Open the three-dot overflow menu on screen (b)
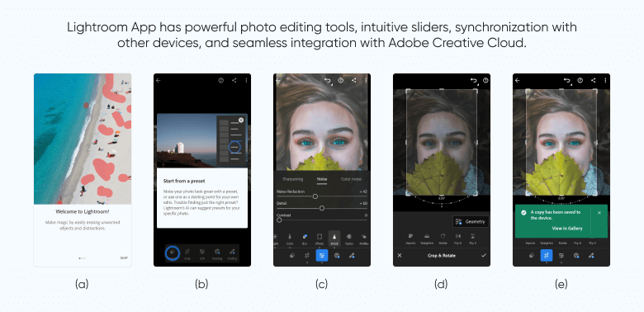The height and width of the screenshot is (312, 644). click(x=246, y=80)
